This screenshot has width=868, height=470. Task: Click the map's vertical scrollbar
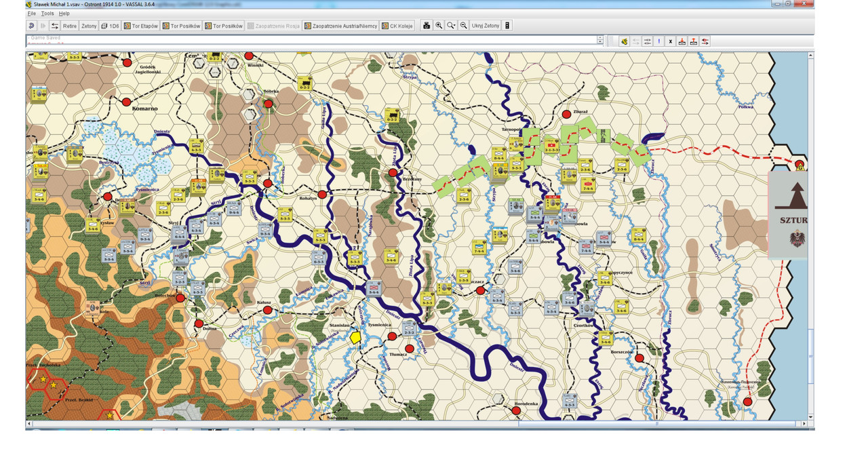[x=812, y=236]
